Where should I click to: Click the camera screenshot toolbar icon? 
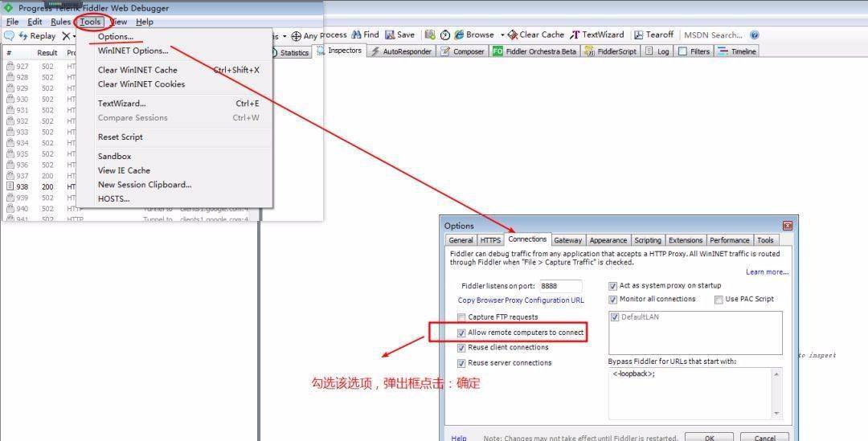tap(430, 35)
